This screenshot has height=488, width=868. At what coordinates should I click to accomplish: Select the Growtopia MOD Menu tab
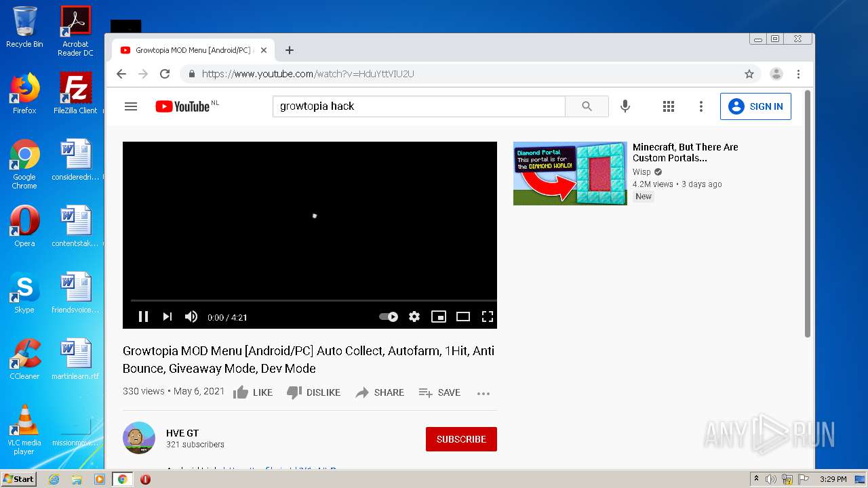tap(193, 50)
